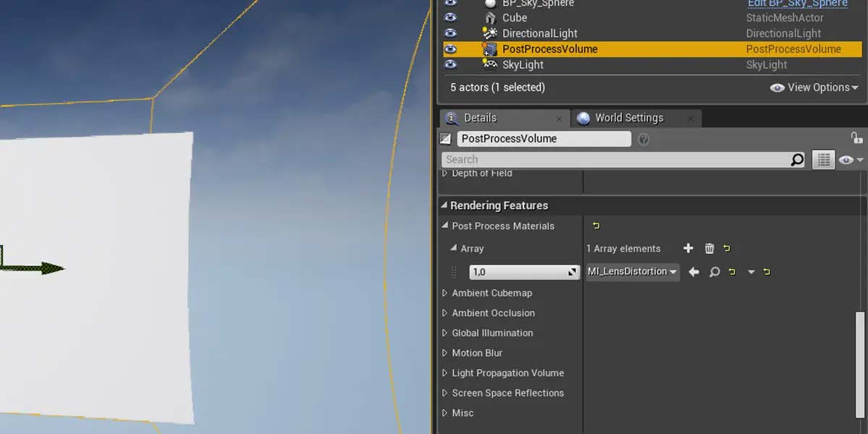Screen dimensions: 868x434
Task: Switch to the World Settings tab
Action: (628, 118)
